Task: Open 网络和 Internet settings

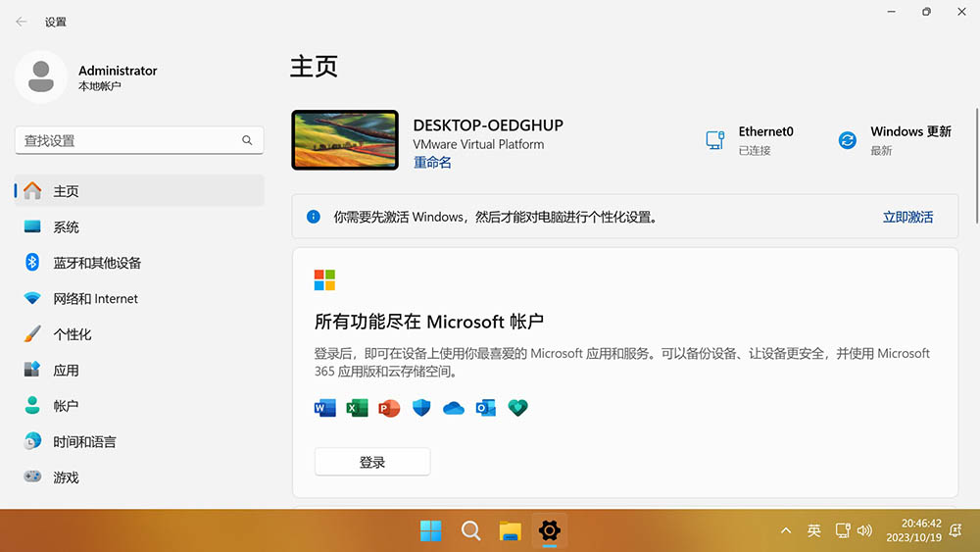Action: (x=139, y=298)
